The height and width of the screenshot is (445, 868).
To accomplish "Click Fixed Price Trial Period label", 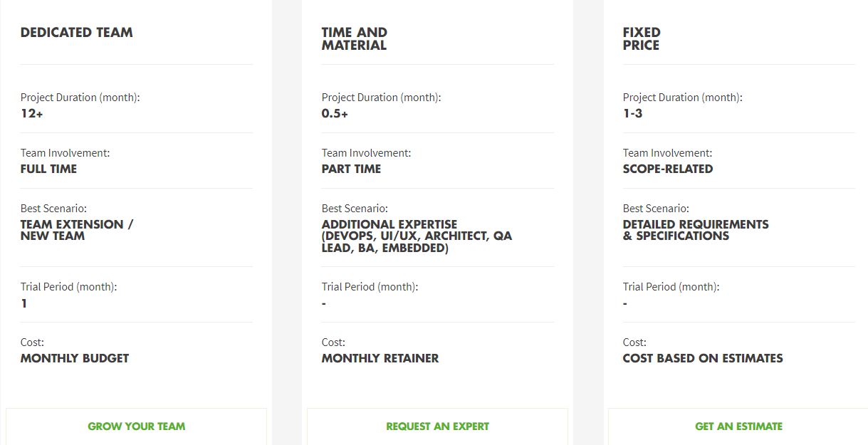I will [671, 287].
